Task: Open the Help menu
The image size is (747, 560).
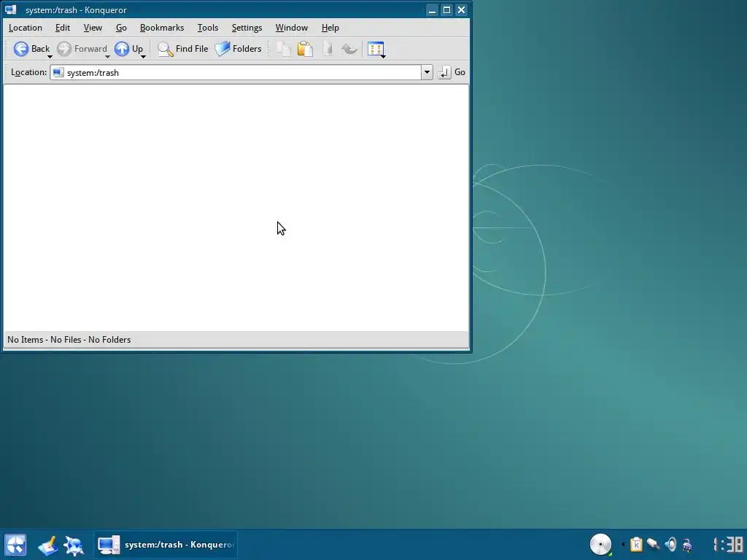Action: tap(330, 28)
